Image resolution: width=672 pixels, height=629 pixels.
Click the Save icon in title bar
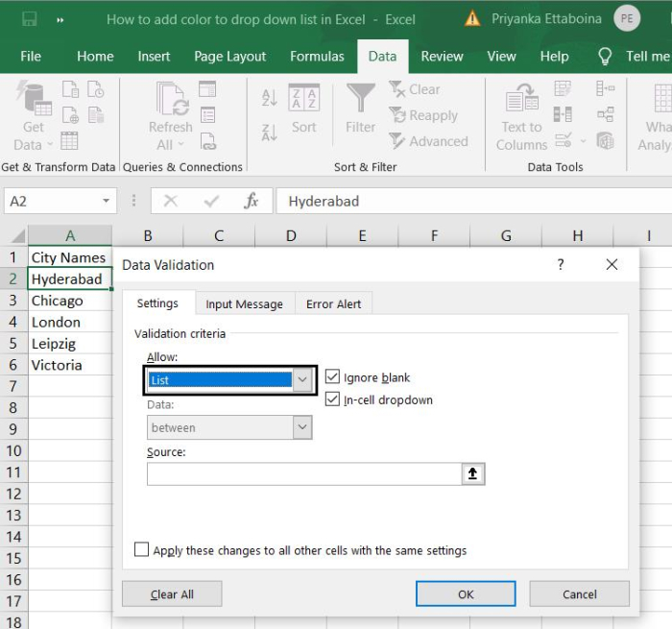click(30, 19)
